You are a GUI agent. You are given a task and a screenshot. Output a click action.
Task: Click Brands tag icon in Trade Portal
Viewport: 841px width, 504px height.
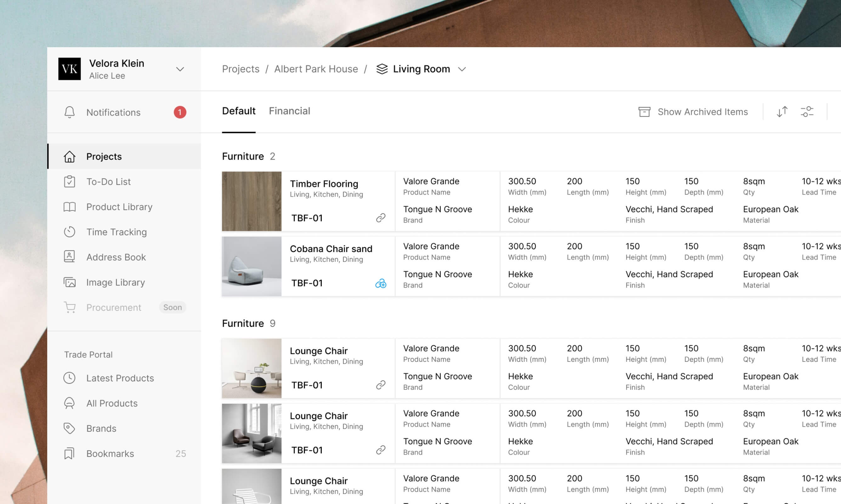tap(69, 428)
